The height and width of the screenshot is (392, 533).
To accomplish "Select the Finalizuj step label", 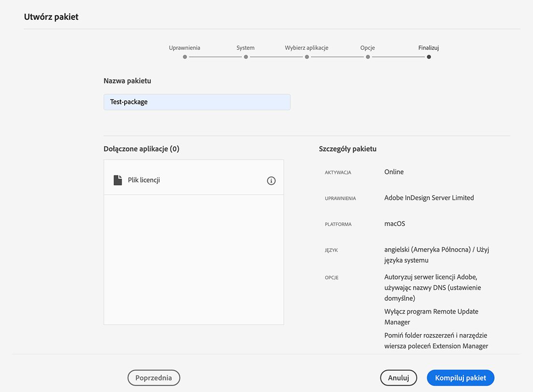I will pos(429,48).
